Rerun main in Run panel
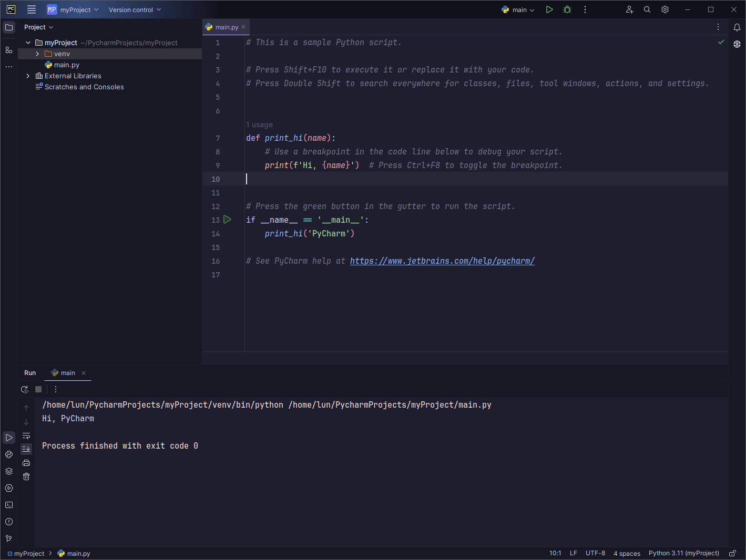 point(25,389)
